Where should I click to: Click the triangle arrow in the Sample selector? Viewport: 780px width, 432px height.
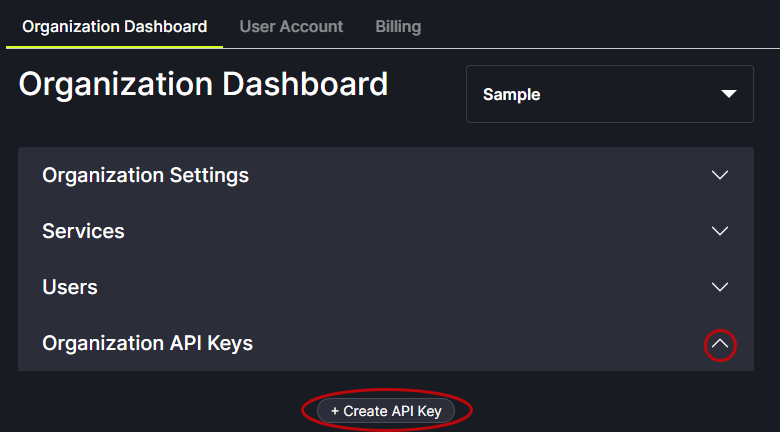tap(728, 94)
